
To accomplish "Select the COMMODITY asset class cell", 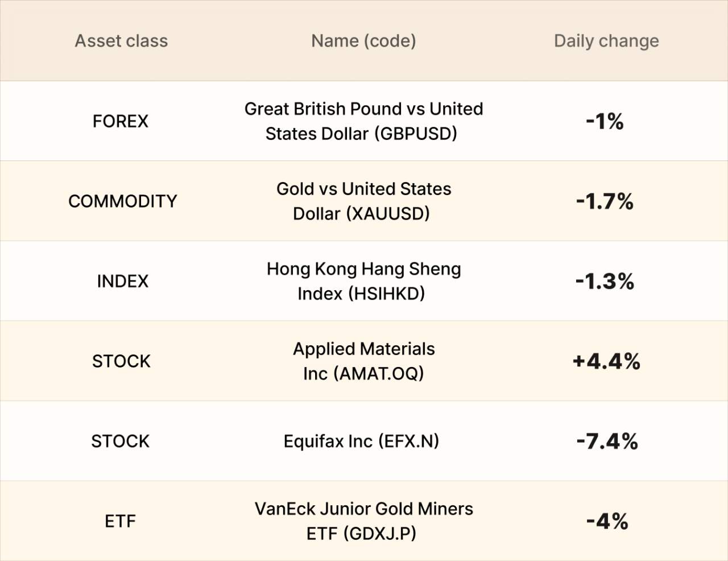I will click(123, 201).
